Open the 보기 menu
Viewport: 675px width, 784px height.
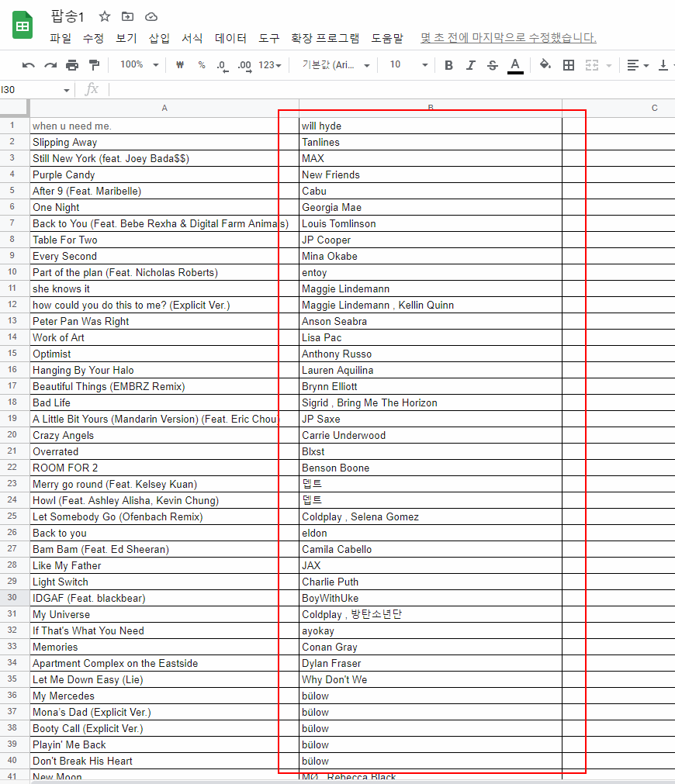click(126, 38)
